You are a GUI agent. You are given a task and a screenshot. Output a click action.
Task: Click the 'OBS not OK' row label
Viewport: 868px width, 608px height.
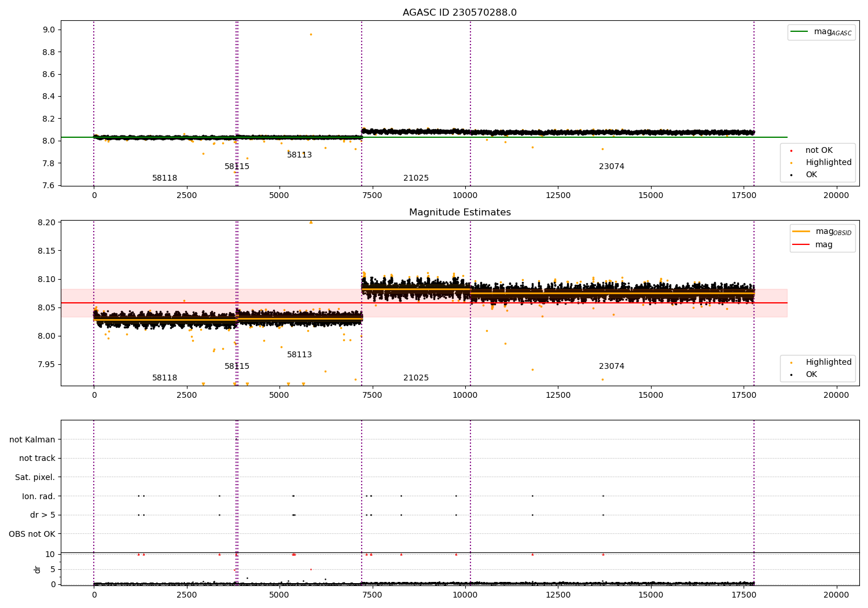32,534
